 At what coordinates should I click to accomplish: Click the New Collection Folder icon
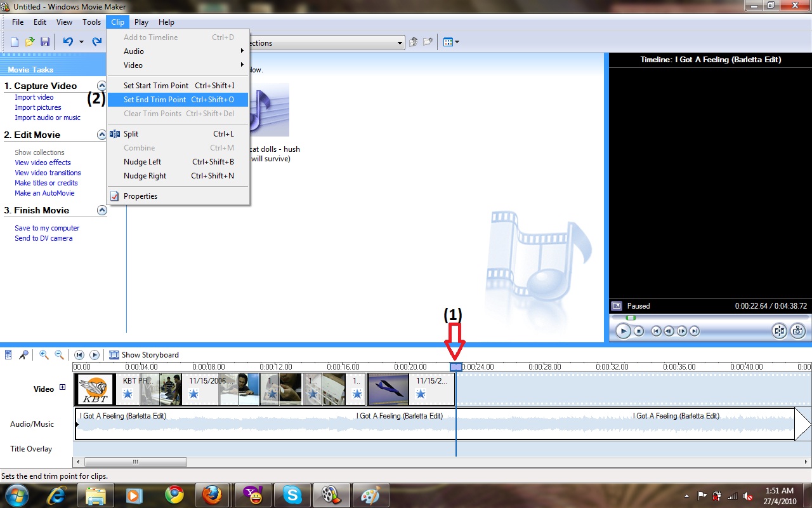coord(428,43)
